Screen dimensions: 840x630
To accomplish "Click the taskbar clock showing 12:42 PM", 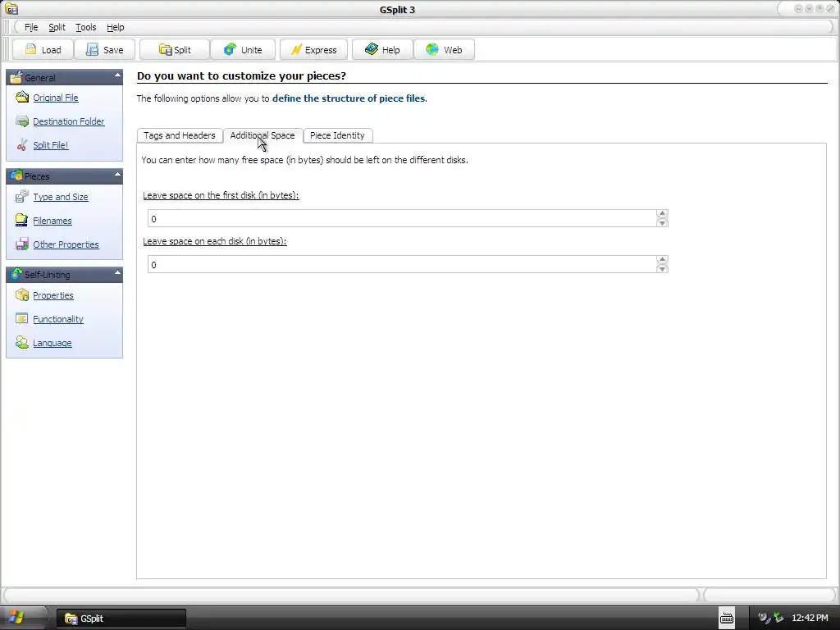I will [x=810, y=619].
